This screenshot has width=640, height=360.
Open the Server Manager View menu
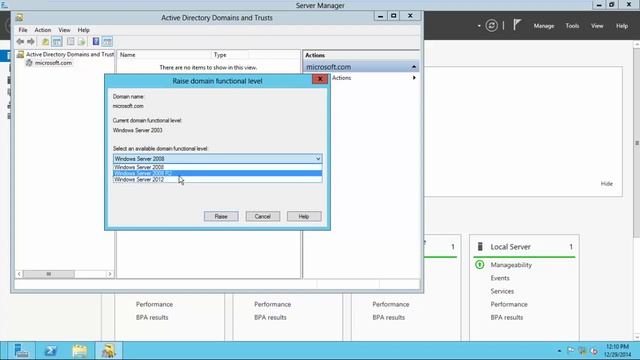(x=597, y=26)
